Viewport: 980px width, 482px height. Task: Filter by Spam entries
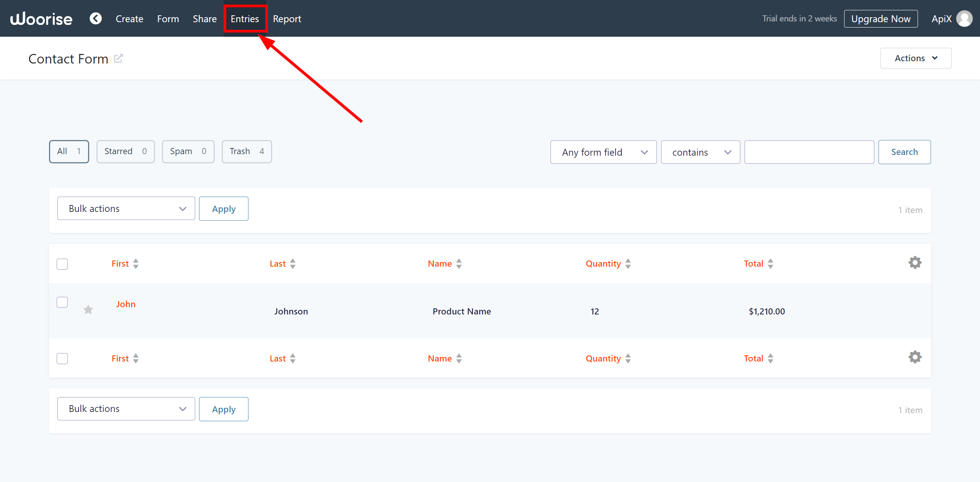pos(188,151)
